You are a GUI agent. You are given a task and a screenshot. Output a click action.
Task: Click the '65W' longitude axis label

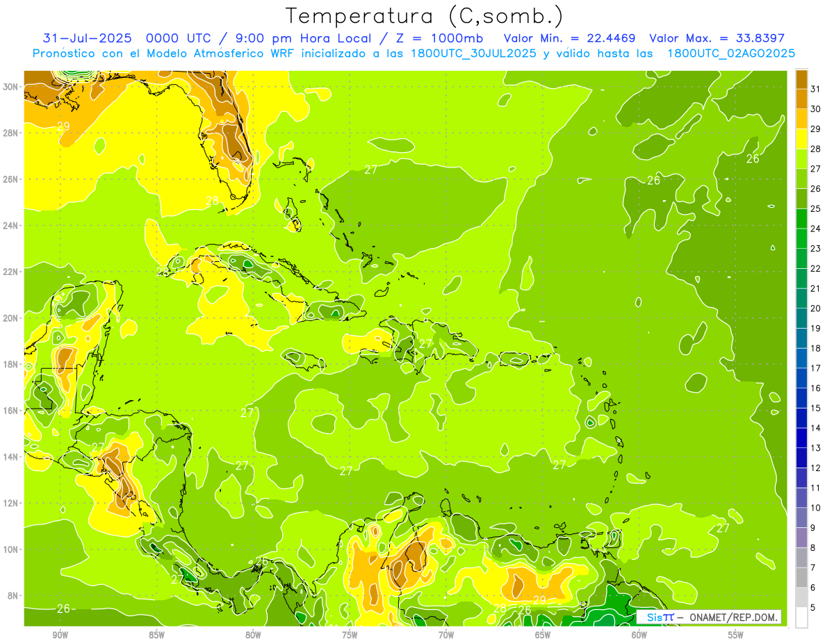[x=543, y=635]
